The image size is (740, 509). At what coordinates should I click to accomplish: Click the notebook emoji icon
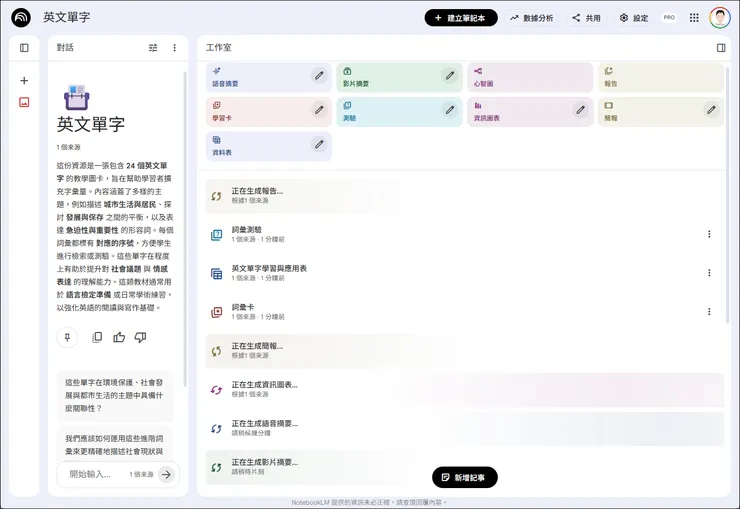76,97
